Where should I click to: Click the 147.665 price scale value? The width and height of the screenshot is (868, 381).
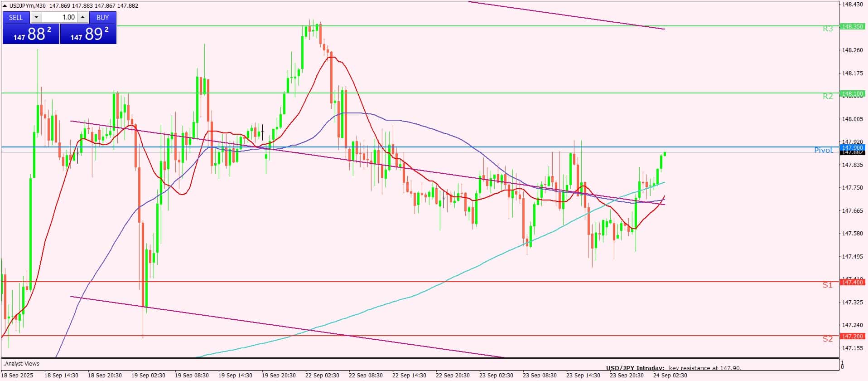click(852, 210)
